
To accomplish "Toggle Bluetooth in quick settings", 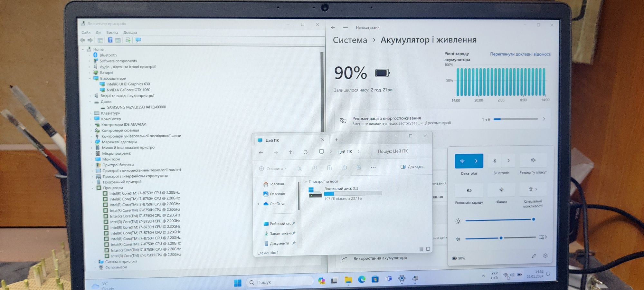I will (495, 160).
